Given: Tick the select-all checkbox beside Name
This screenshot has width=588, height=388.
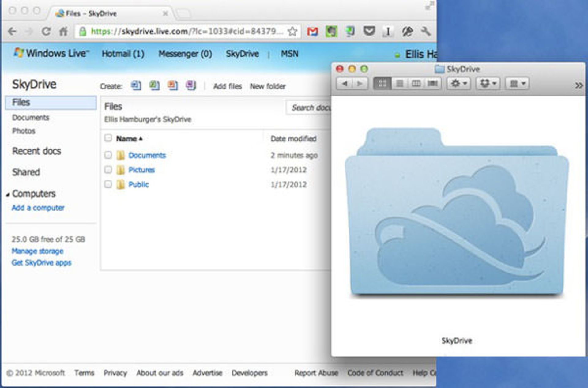Looking at the screenshot, I should pyautogui.click(x=108, y=138).
